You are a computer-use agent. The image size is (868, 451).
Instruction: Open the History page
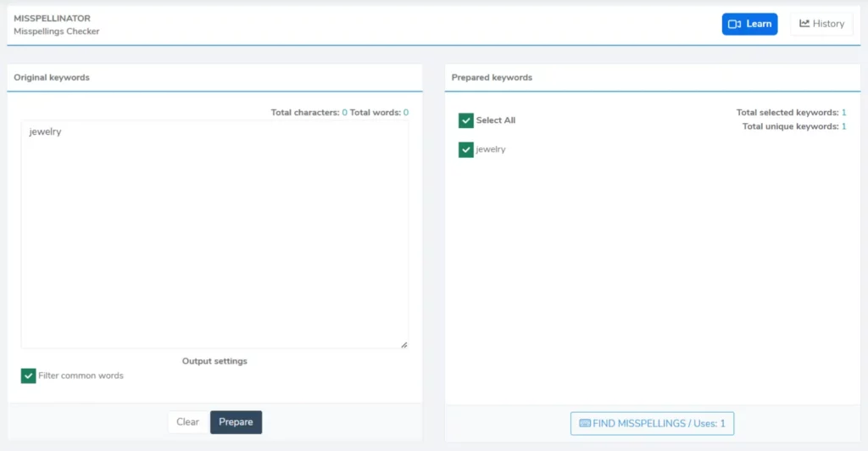coord(821,24)
